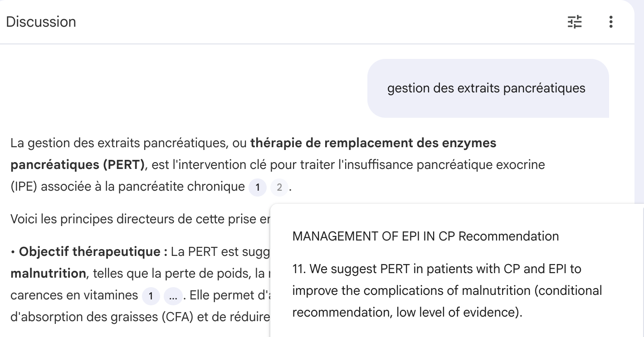Click the "carences en vitamines" text
This screenshot has height=337, width=644.
pyautogui.click(x=74, y=295)
